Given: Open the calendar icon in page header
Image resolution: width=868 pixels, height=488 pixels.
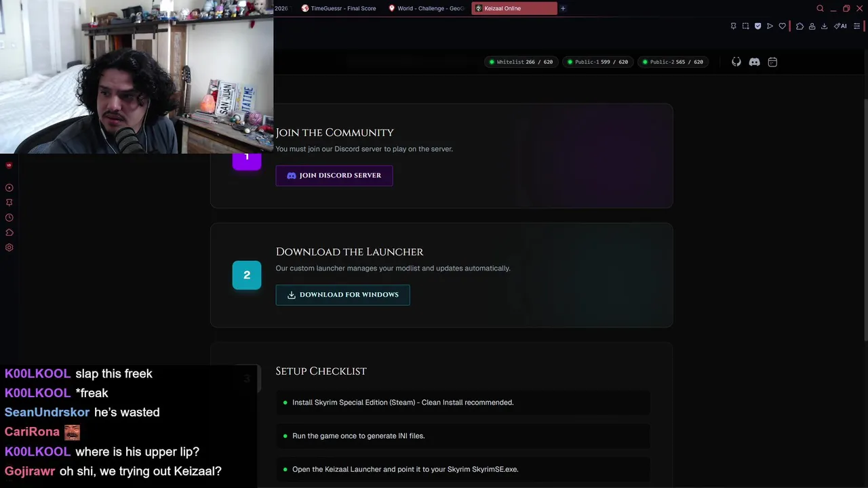Looking at the screenshot, I should tap(772, 62).
